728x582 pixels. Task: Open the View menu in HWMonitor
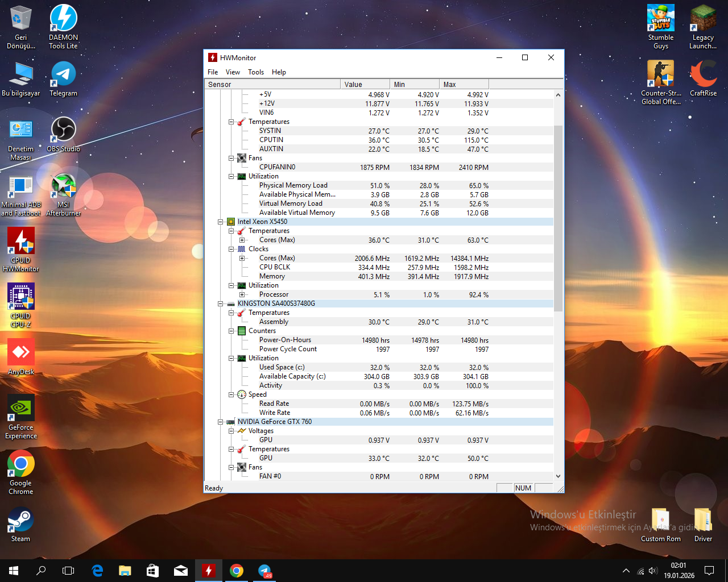pyautogui.click(x=233, y=72)
